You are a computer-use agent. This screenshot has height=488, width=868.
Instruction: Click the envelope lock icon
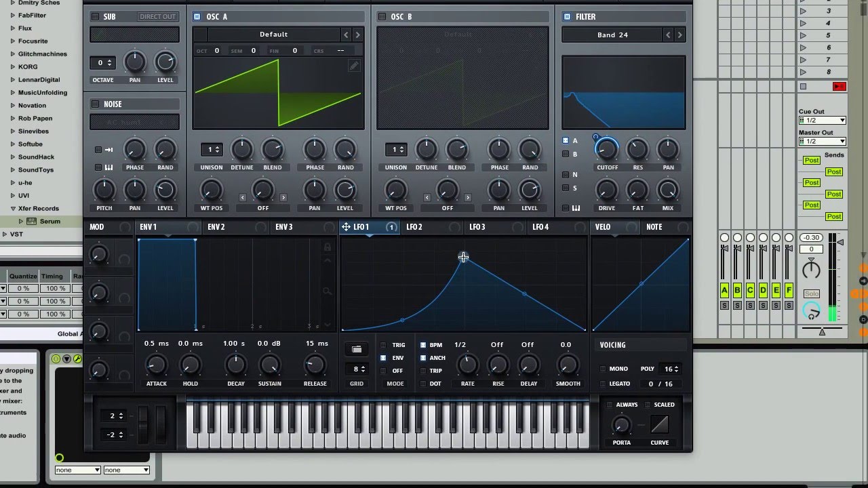[x=328, y=247]
